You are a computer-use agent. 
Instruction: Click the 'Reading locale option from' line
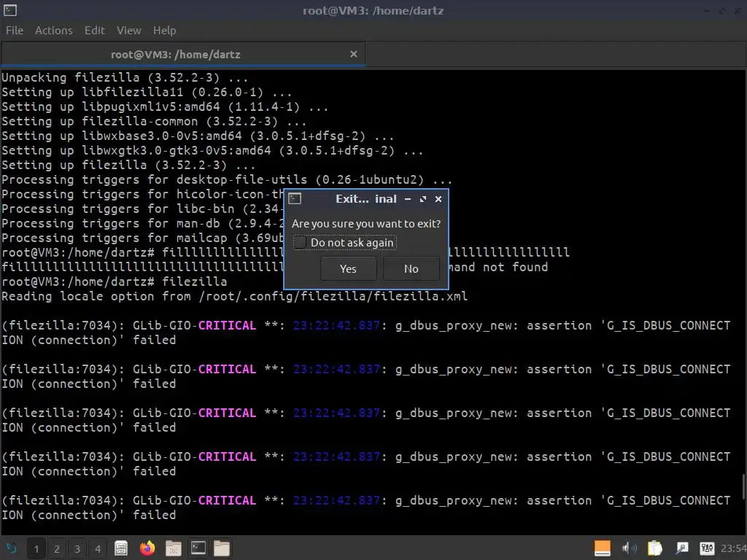click(234, 296)
